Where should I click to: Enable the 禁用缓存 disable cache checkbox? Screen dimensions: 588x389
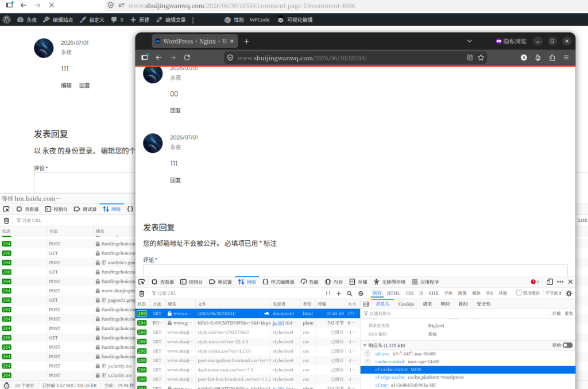click(x=519, y=293)
